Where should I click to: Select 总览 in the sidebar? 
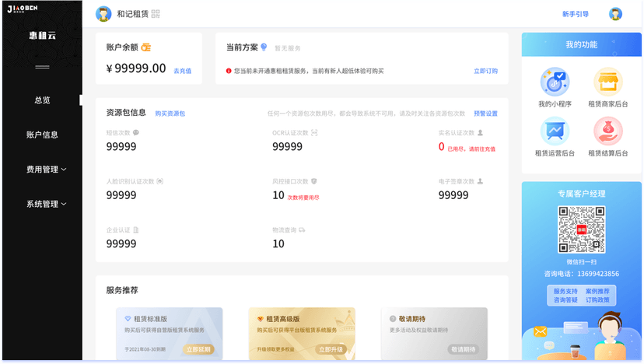click(x=42, y=100)
